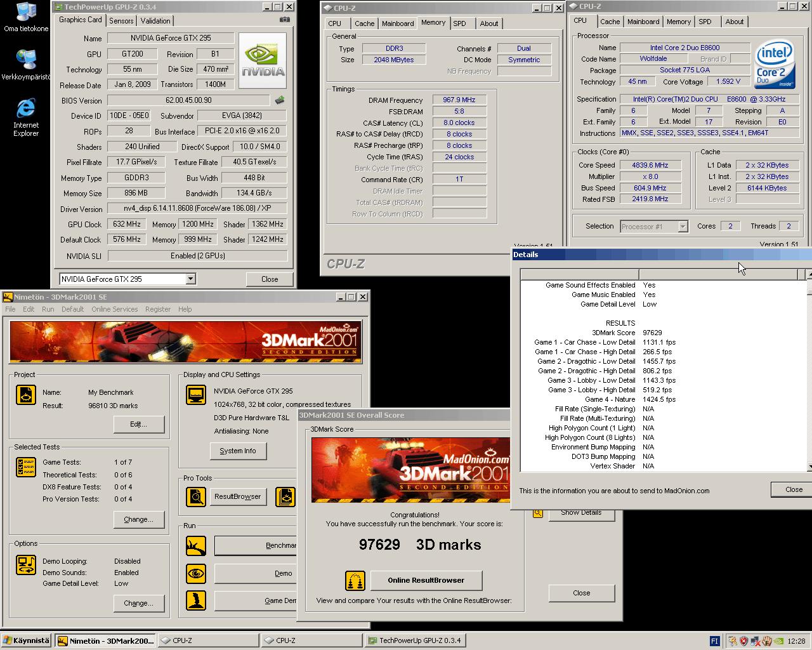Click the GPU-Z camera screenshot icon
The image size is (812, 650).
coord(285,20)
